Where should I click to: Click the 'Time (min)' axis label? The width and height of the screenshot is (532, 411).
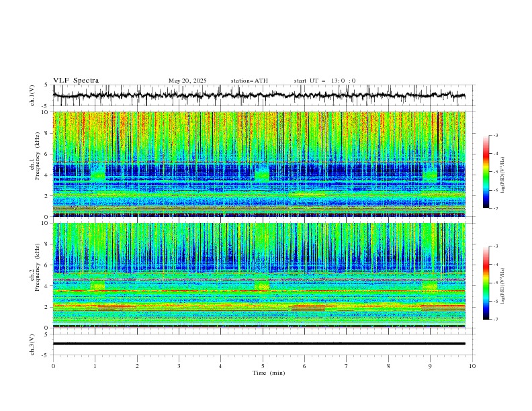click(x=269, y=373)
